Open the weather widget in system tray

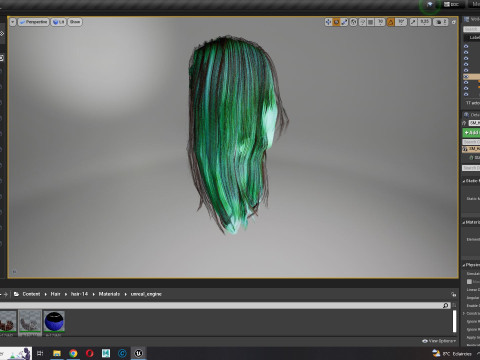452,354
